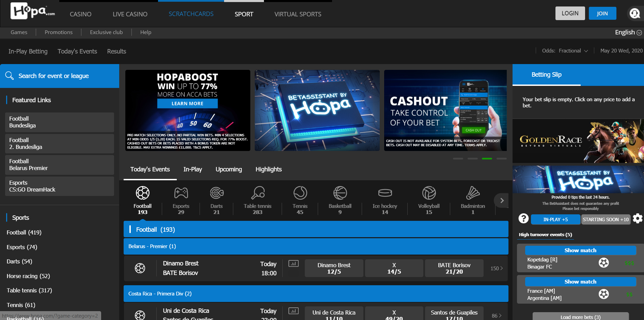Select the Ice hockey puck icon

[385, 193]
